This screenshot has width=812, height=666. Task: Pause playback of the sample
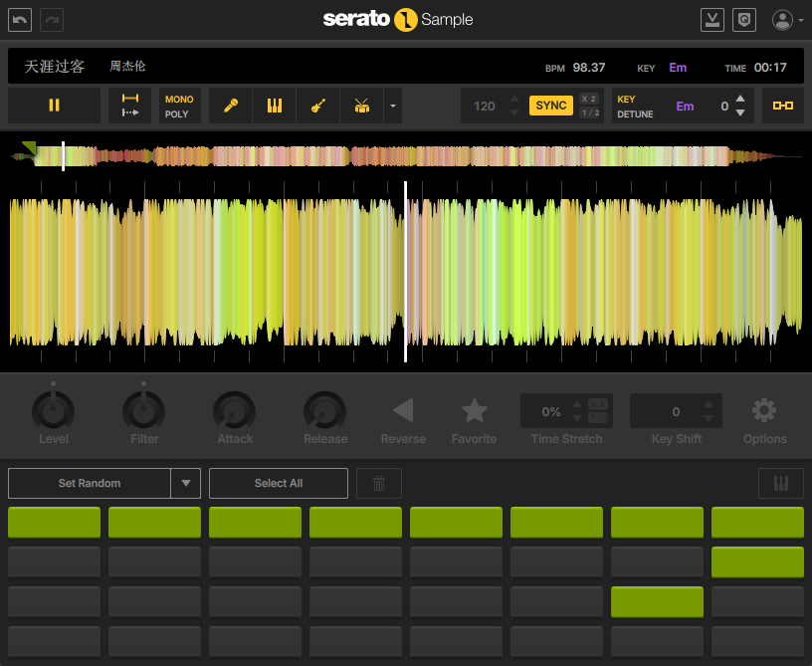[x=54, y=106]
